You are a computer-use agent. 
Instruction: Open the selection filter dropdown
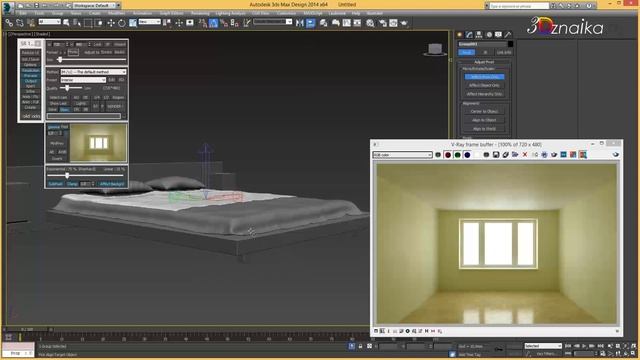pos(49,21)
